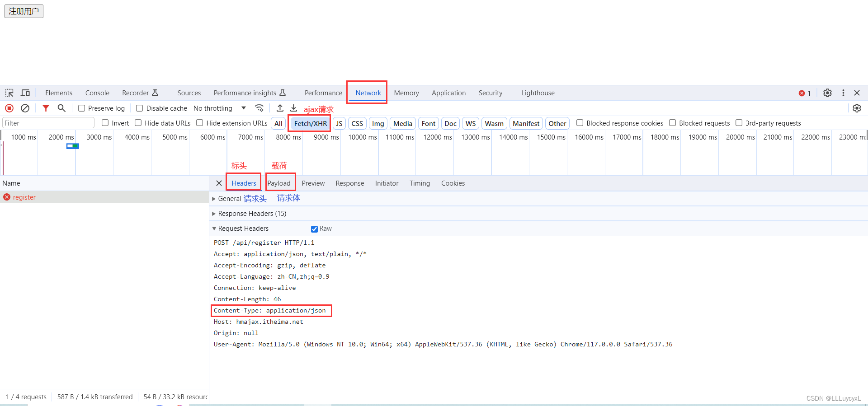The width and height of the screenshot is (868, 406).
Task: Filter requests by JS
Action: point(339,123)
